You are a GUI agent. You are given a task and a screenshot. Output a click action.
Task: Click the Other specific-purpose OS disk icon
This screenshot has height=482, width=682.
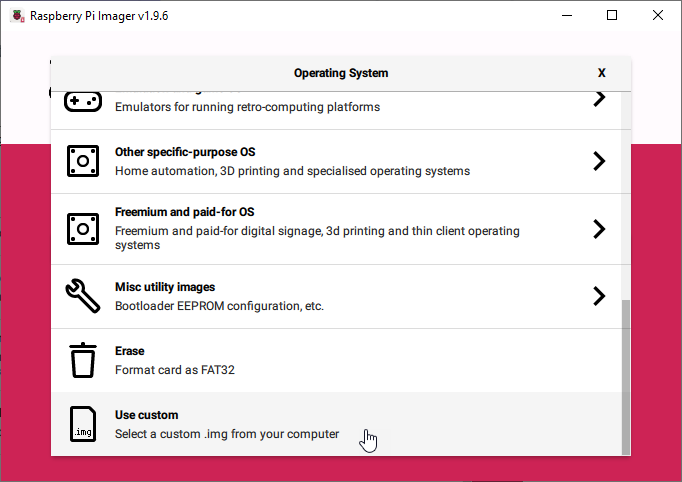(x=83, y=161)
